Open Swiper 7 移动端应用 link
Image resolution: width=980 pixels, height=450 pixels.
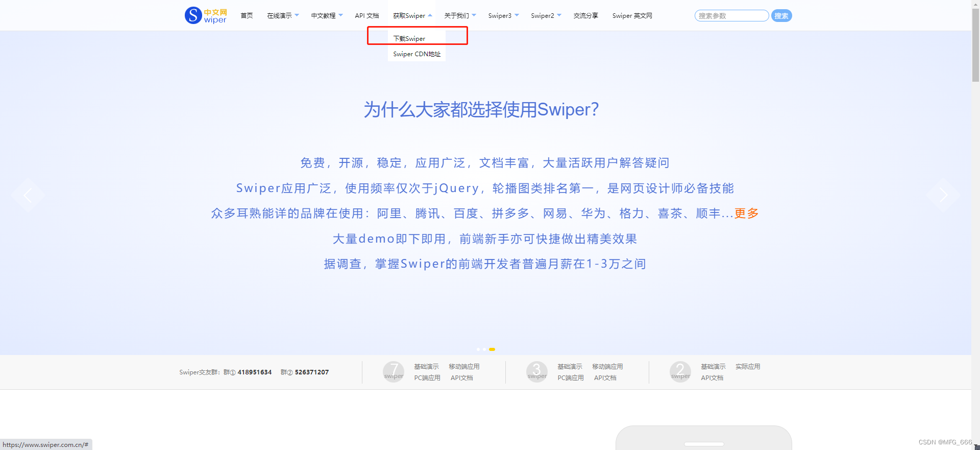[x=464, y=367]
